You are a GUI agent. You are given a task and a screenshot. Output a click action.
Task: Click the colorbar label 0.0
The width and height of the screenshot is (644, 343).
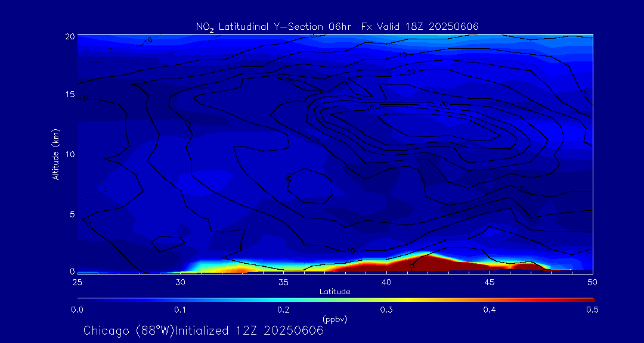pos(77,310)
